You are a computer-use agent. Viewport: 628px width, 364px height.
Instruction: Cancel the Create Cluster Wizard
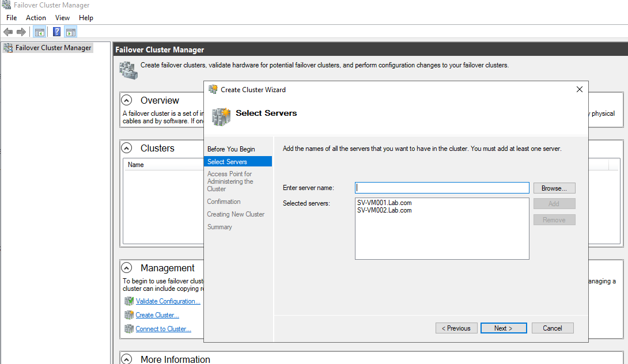click(553, 328)
